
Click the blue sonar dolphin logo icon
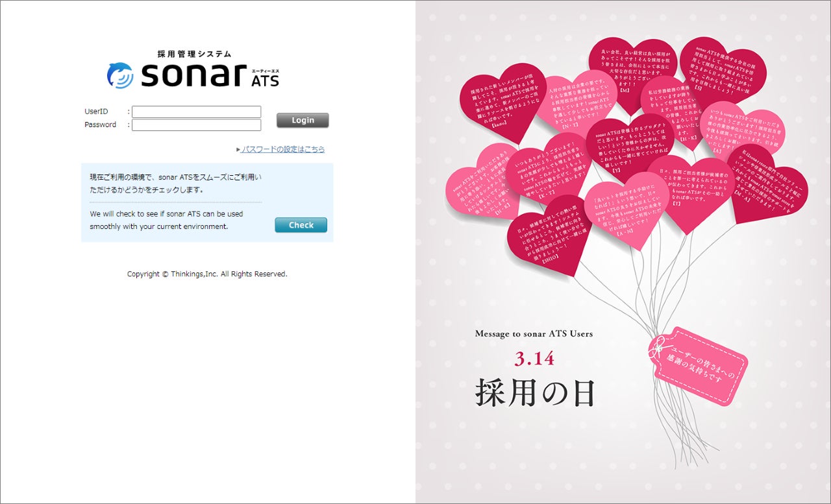119,75
